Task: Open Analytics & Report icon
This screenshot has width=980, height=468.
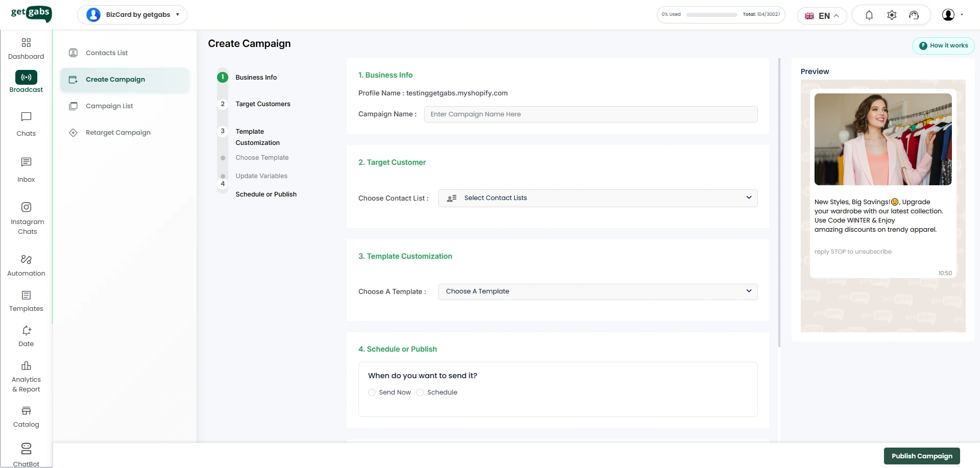Action: coord(26,366)
